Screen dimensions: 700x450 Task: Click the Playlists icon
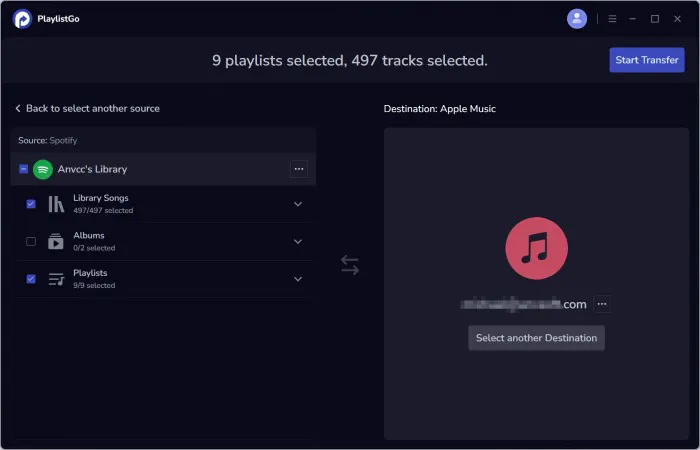pyautogui.click(x=56, y=279)
